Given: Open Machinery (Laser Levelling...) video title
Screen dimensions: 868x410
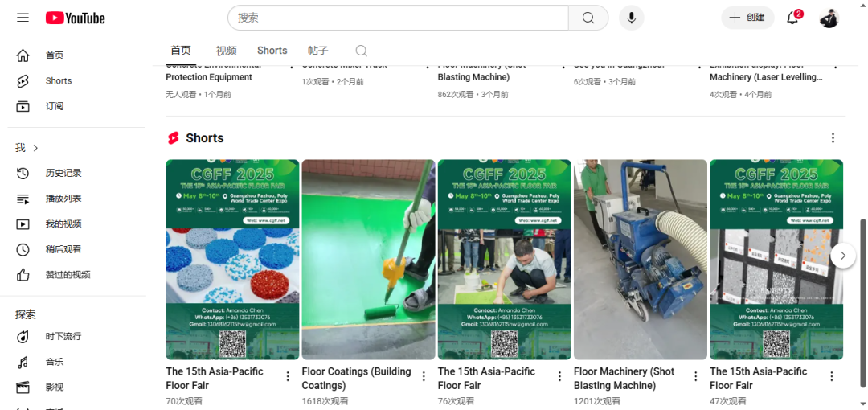Looking at the screenshot, I should [x=766, y=77].
